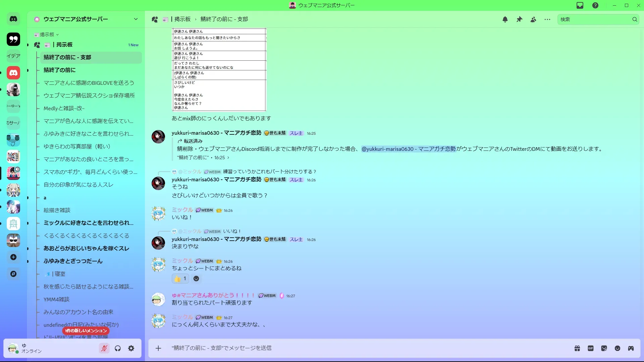Screen dimensions: 644x362
Task: Click the new mentions red pill button
Action: coord(86,330)
